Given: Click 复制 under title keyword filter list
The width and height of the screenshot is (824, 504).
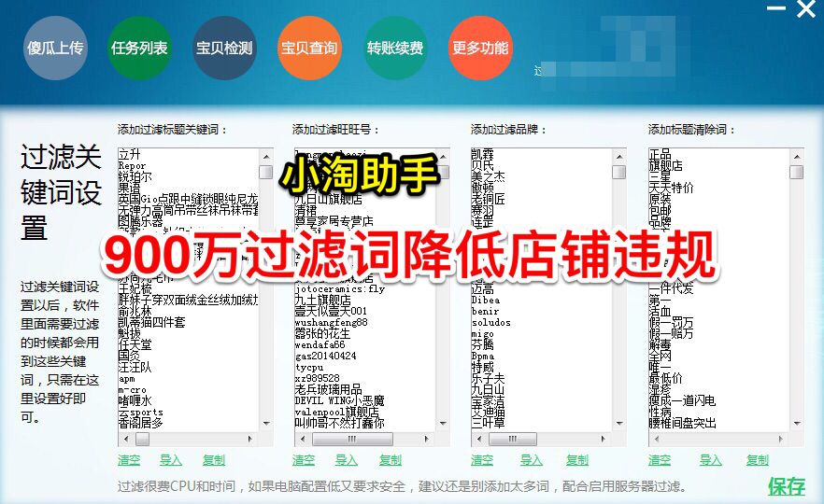Looking at the screenshot, I should (214, 460).
